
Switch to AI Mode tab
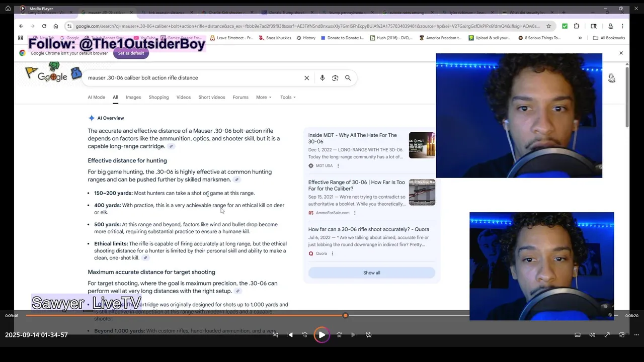coord(96,97)
